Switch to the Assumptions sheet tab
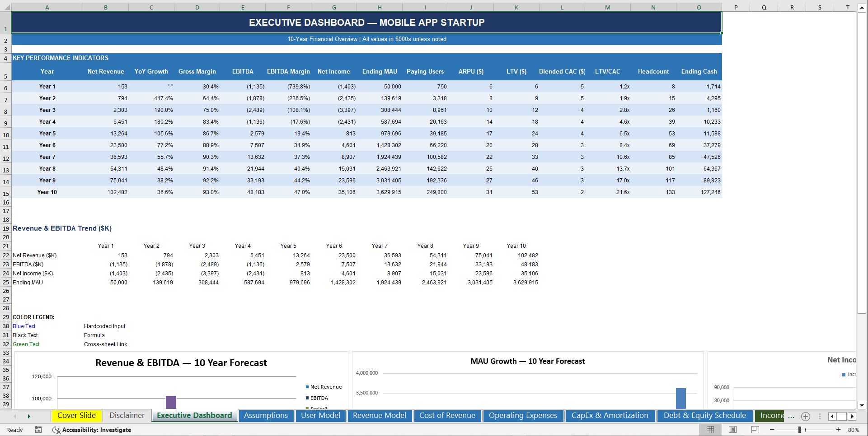The width and height of the screenshot is (868, 436). point(266,416)
